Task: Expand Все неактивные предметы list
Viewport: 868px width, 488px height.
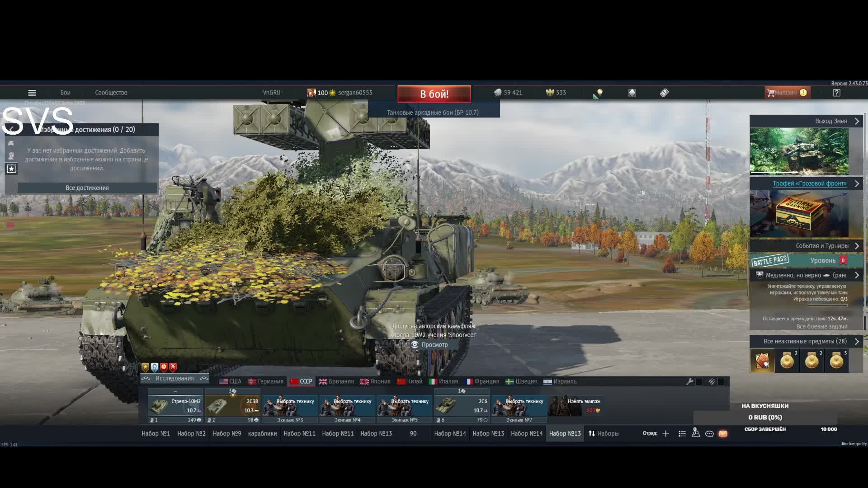Action: (x=856, y=341)
